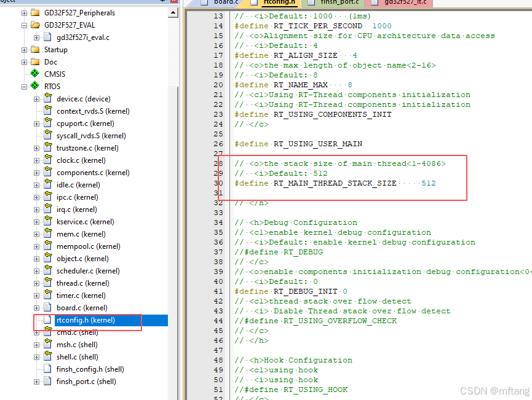Image resolution: width=532 pixels, height=400 pixels.
Task: Click the mem.c key file icon
Action: point(48,233)
